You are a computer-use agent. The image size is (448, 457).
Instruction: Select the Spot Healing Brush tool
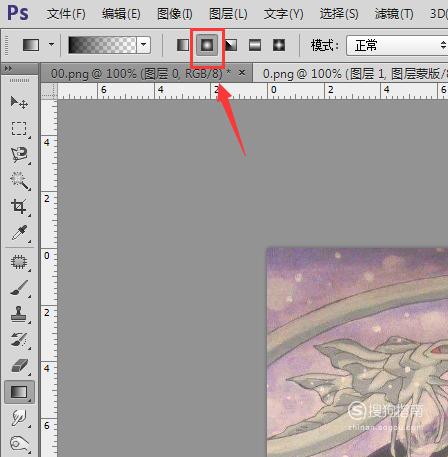coord(19,262)
